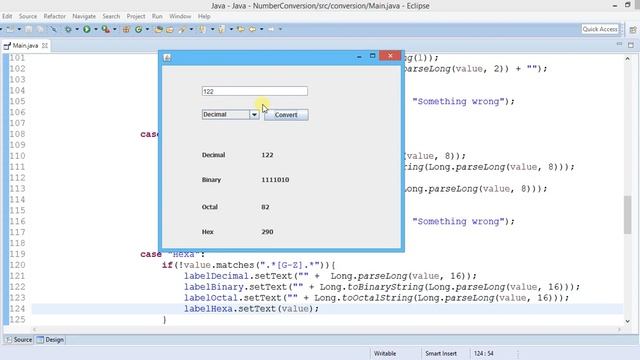The height and width of the screenshot is (360, 640).
Task: Open the Run dropdown arrow
Action: [x=96, y=29]
